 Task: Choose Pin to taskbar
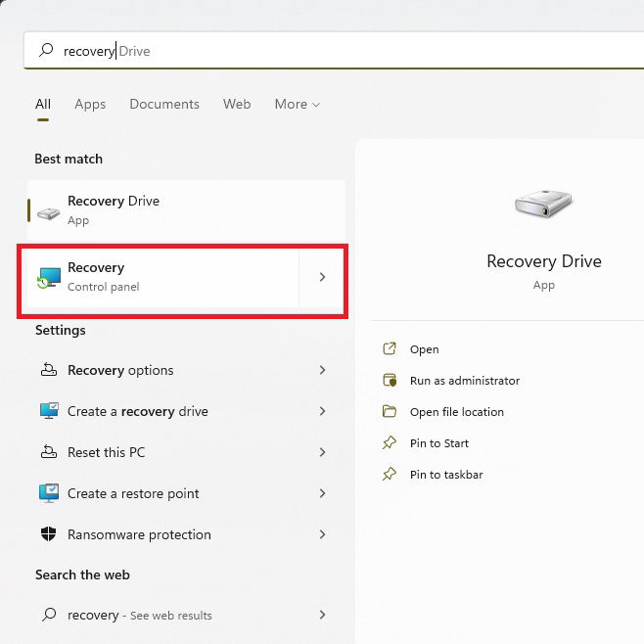[446, 475]
